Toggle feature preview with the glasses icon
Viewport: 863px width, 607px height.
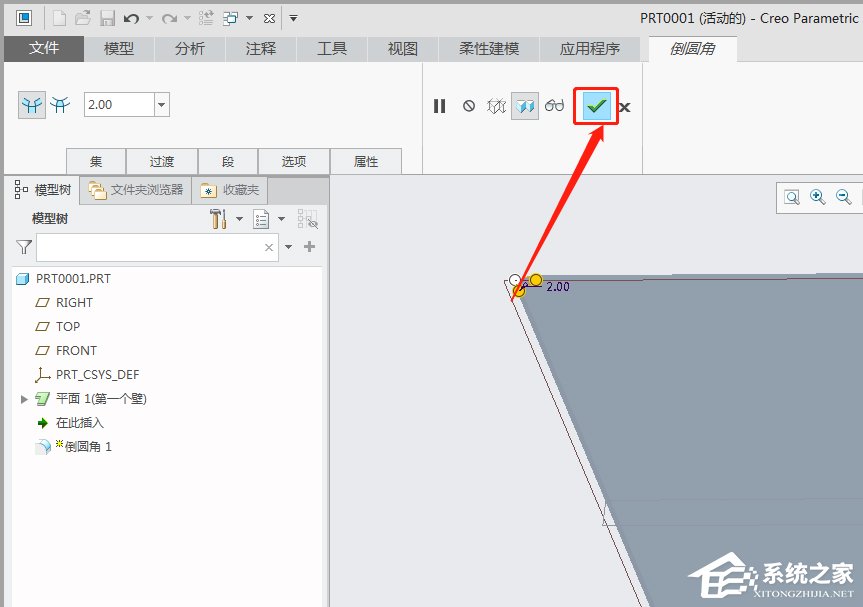click(x=554, y=106)
